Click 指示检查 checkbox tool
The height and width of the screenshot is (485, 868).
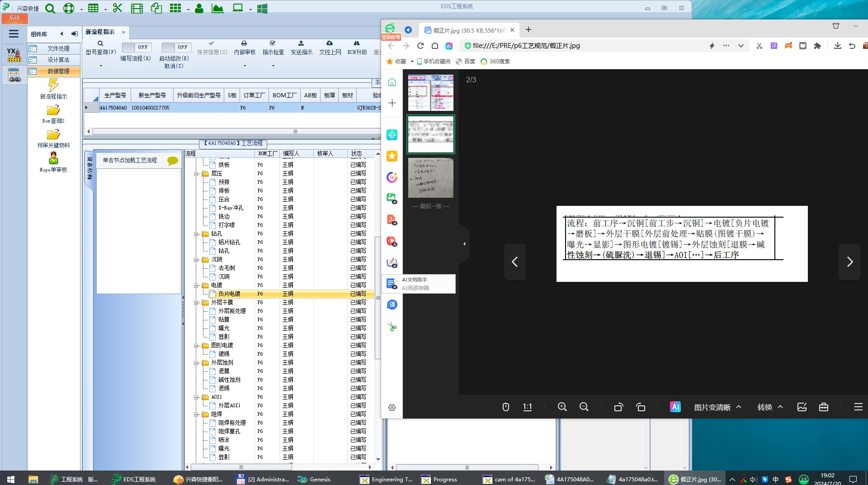pos(273,48)
